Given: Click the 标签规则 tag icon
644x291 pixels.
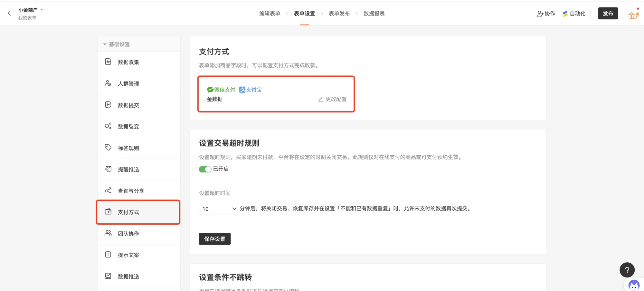Looking at the screenshot, I should (108, 148).
